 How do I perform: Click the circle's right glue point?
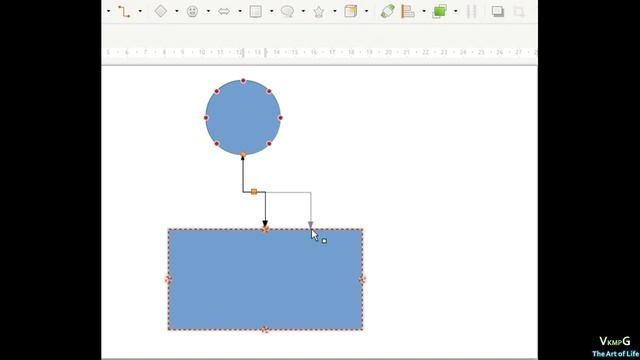tap(280, 118)
